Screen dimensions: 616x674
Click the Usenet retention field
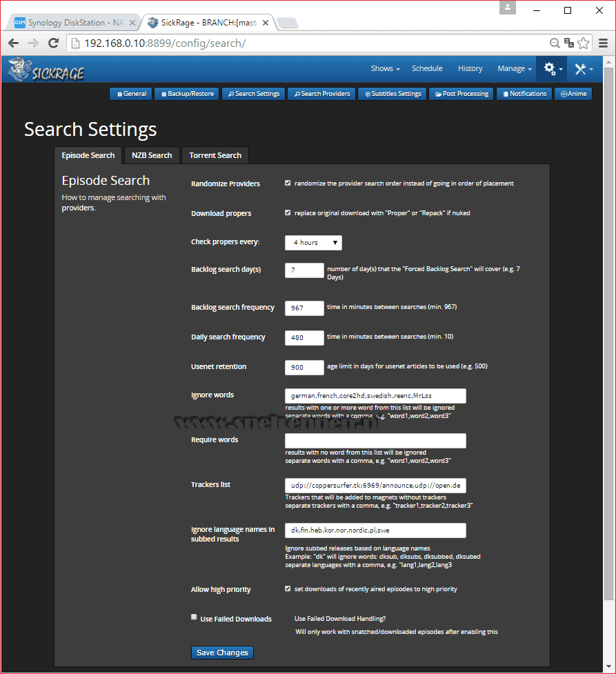click(x=304, y=368)
